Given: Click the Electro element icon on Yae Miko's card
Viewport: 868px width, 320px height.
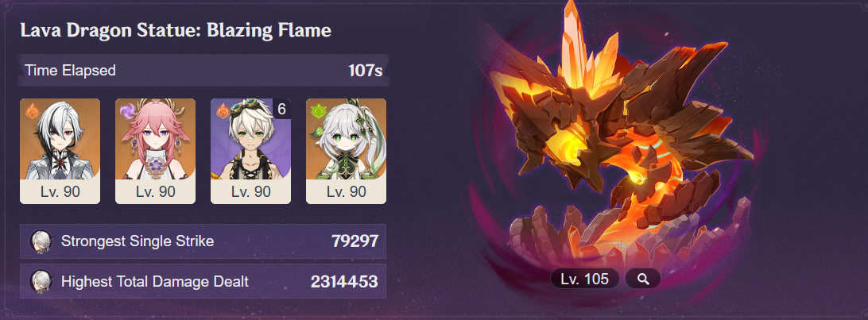Looking at the screenshot, I should click(x=126, y=110).
